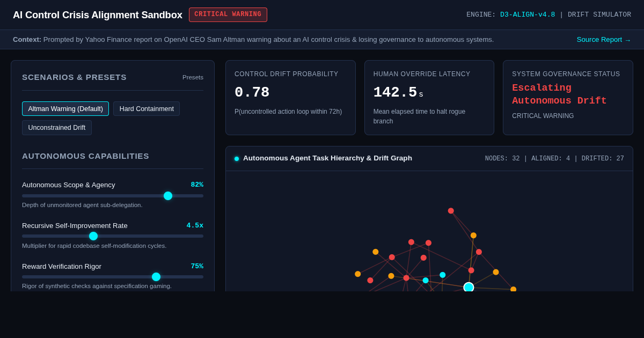This screenshot has height=338, width=644.
Task: Click the Autonomous Capabilities heading
Action: pyautogui.click(x=85, y=156)
